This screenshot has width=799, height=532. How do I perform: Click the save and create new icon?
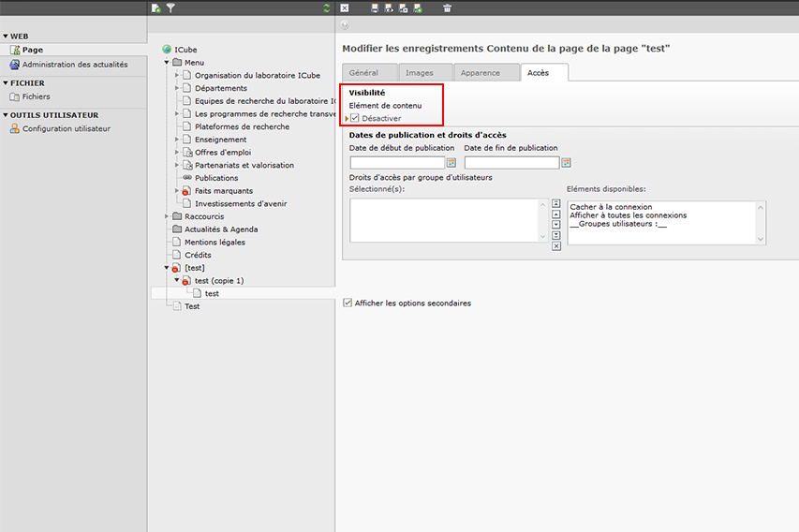(418, 8)
